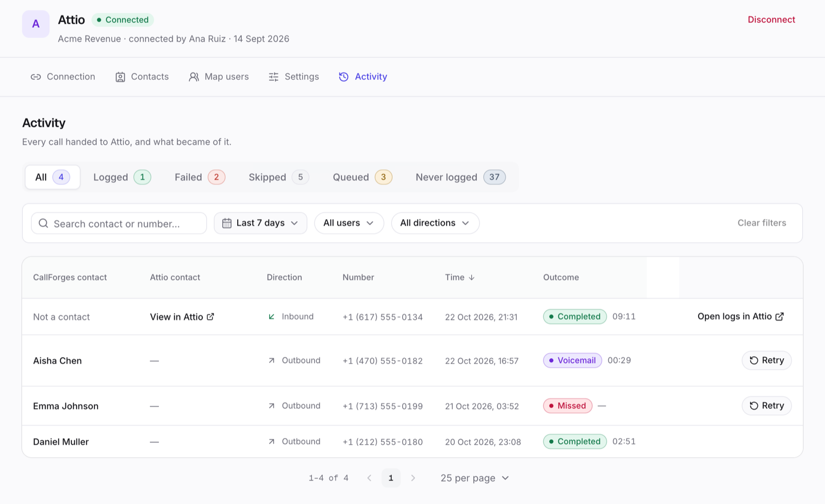This screenshot has width=825, height=504.
Task: Expand the All directions dropdown
Action: pyautogui.click(x=435, y=223)
